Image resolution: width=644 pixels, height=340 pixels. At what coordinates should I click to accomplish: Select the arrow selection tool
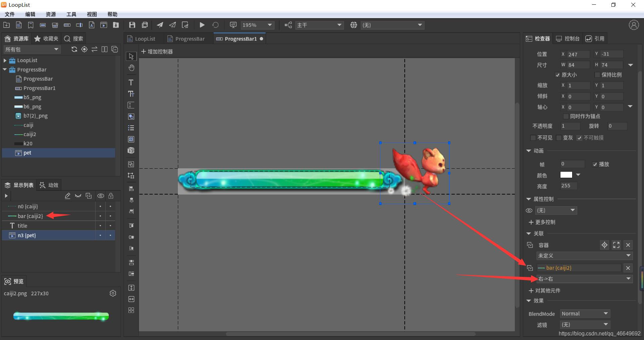(131, 56)
